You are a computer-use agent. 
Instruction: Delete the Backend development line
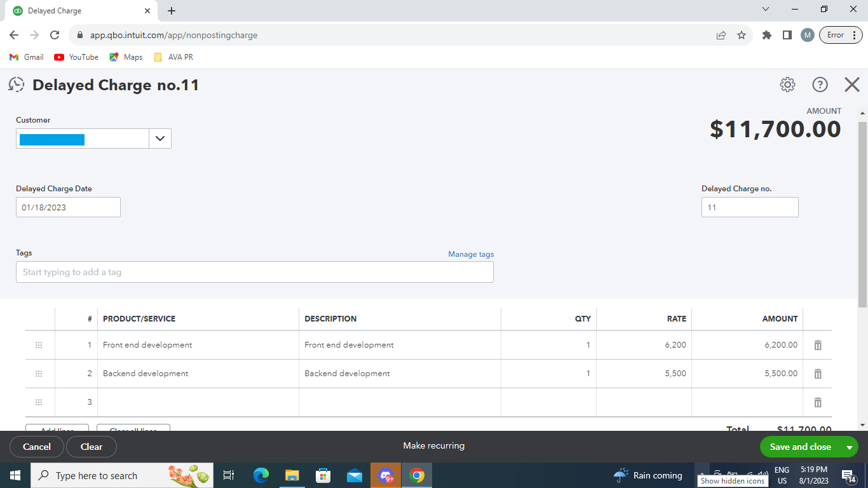click(x=818, y=374)
